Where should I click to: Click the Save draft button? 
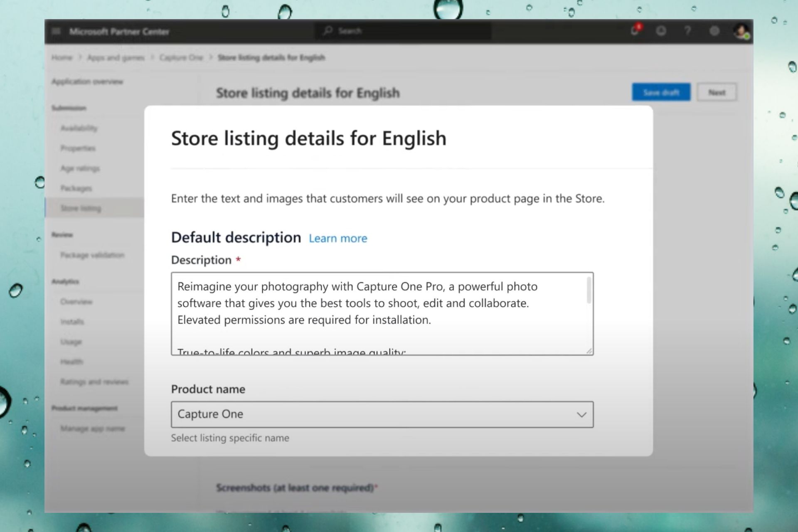pyautogui.click(x=661, y=92)
